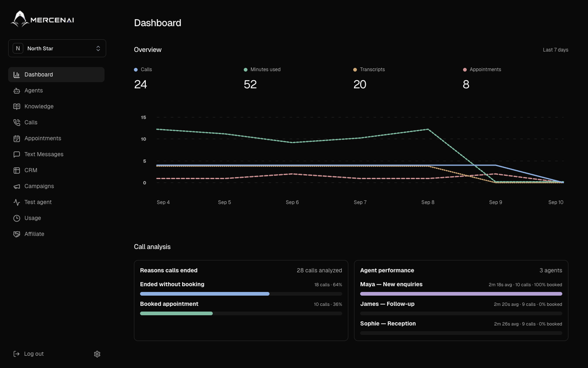Click the Maya — New enquiries row label

391,285
